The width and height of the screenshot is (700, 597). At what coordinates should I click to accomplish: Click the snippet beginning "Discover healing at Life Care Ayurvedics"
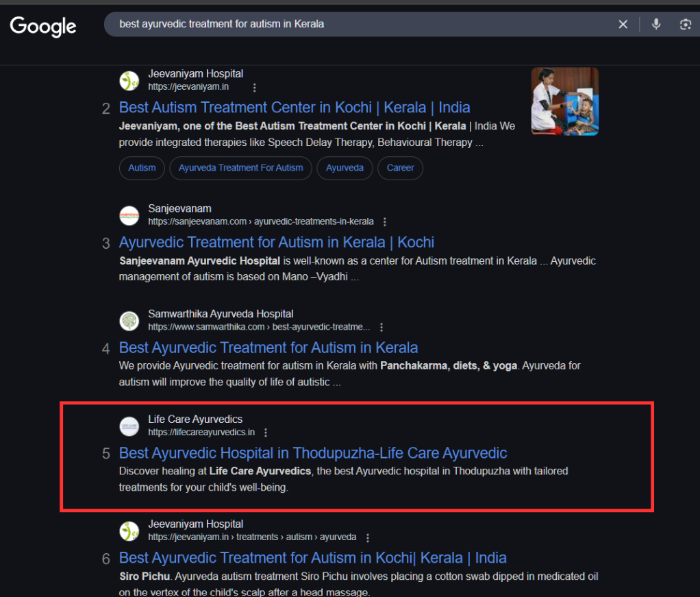click(x=344, y=480)
